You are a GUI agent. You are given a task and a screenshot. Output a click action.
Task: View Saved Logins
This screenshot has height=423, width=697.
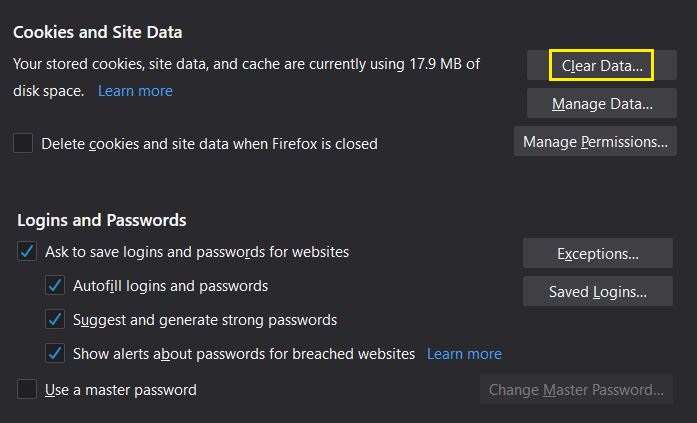(x=597, y=291)
